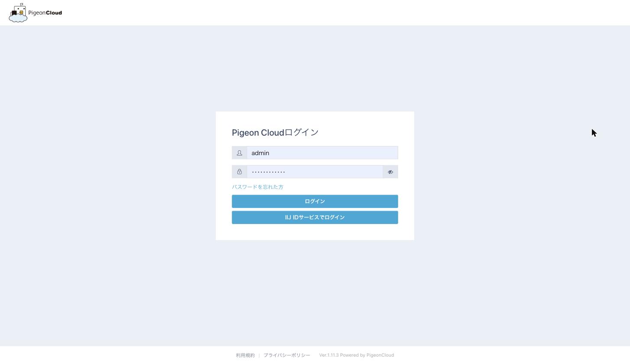Click the IIJ IDサービスでログイン button
This screenshot has height=364, width=630.
(315, 218)
